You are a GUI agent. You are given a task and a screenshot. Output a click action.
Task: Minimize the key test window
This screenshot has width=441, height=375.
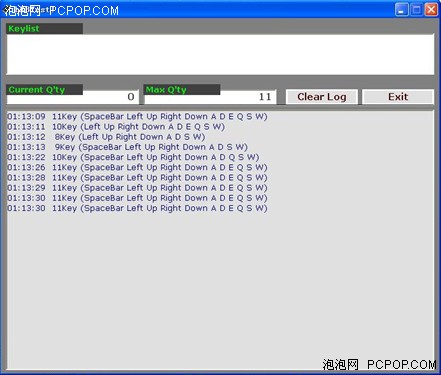(402, 10)
